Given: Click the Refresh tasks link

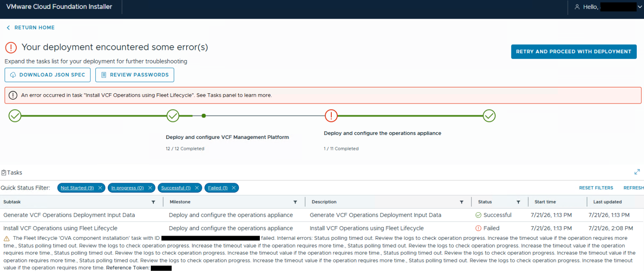Looking at the screenshot, I should click(634, 188).
